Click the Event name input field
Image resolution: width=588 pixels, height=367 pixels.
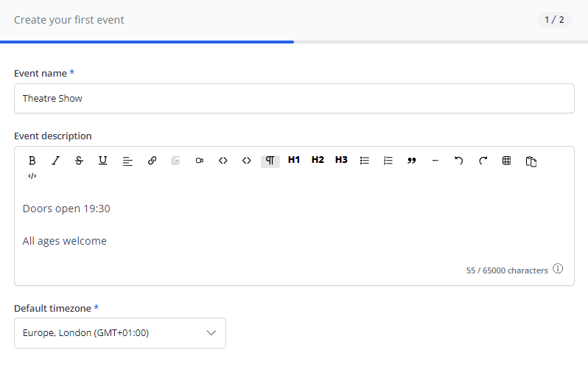point(294,98)
